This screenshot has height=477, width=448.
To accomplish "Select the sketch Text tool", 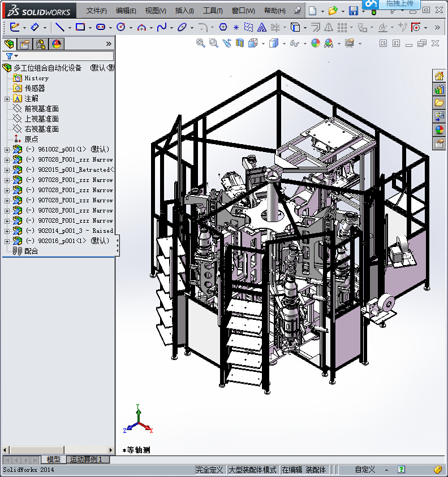I will [x=261, y=28].
